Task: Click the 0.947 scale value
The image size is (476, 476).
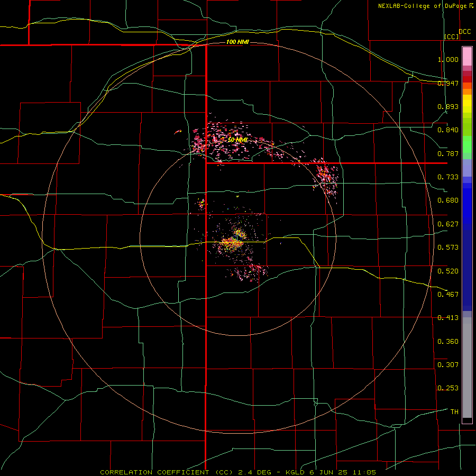Action: click(448, 83)
